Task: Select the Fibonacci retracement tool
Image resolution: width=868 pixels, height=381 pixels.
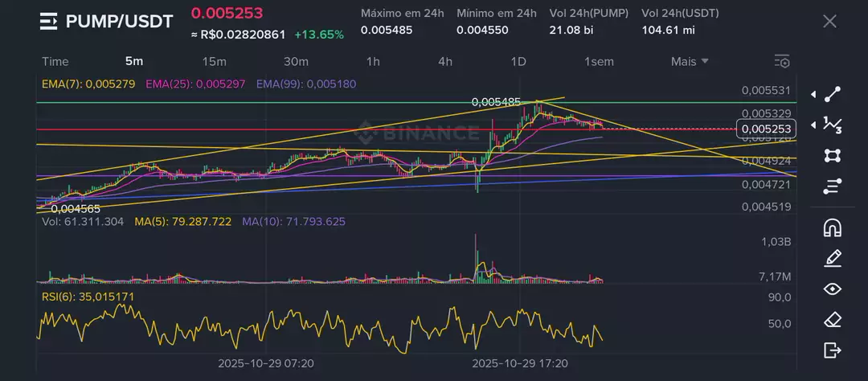Action: click(x=833, y=125)
